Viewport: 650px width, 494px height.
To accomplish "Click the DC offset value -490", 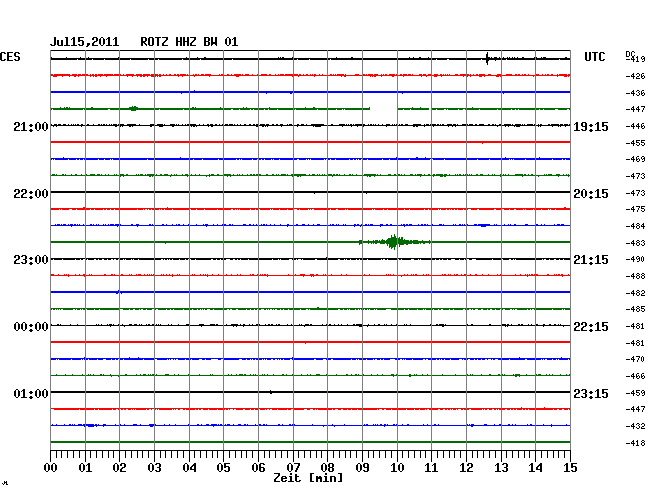I will 635,259.
